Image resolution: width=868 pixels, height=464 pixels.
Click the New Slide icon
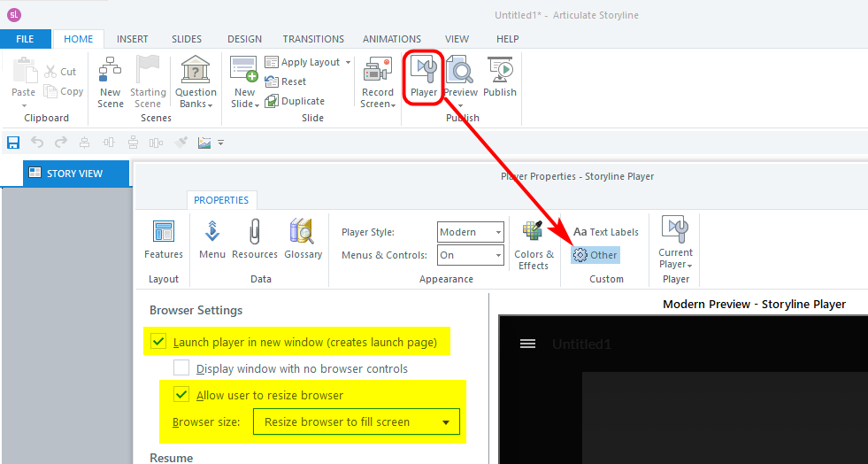[x=243, y=69]
